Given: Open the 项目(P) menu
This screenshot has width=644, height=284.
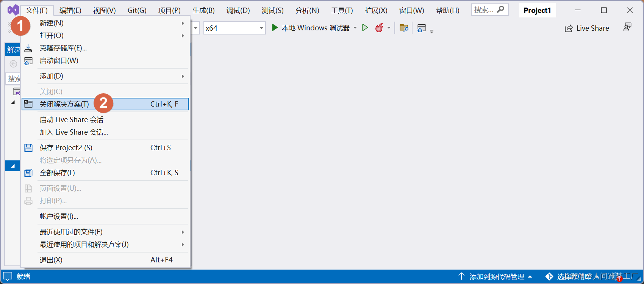Looking at the screenshot, I should pos(169,10).
